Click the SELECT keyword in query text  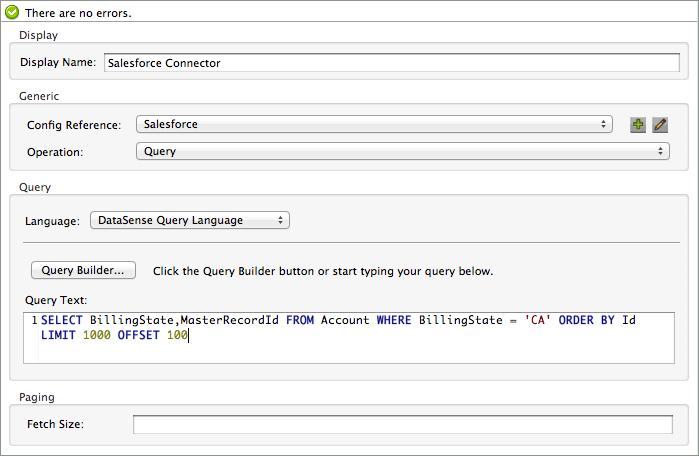62,320
